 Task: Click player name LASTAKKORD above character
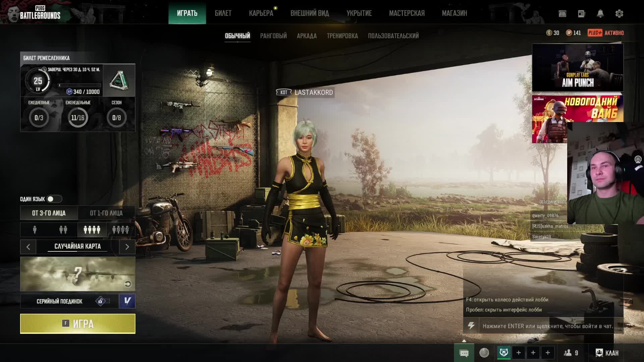(314, 93)
